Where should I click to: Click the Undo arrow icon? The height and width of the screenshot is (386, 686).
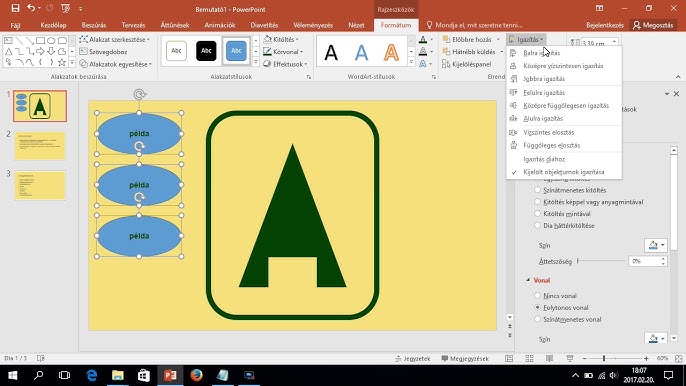tap(31, 8)
